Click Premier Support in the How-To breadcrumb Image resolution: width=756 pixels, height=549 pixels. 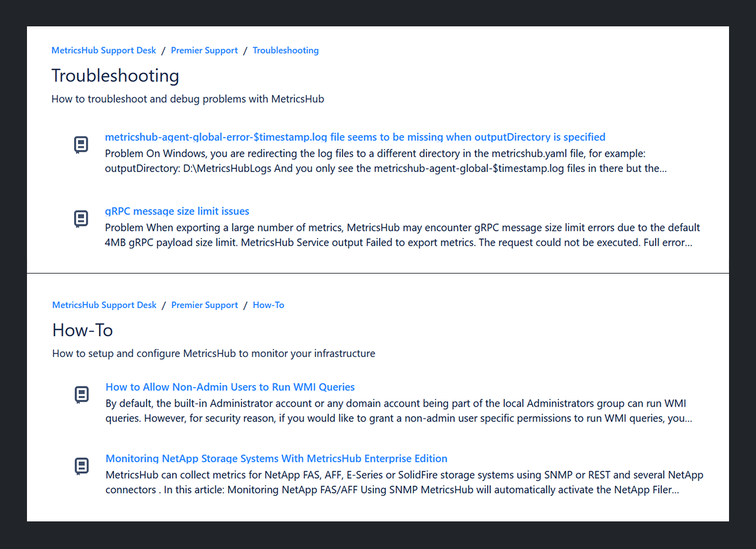pyautogui.click(x=205, y=305)
